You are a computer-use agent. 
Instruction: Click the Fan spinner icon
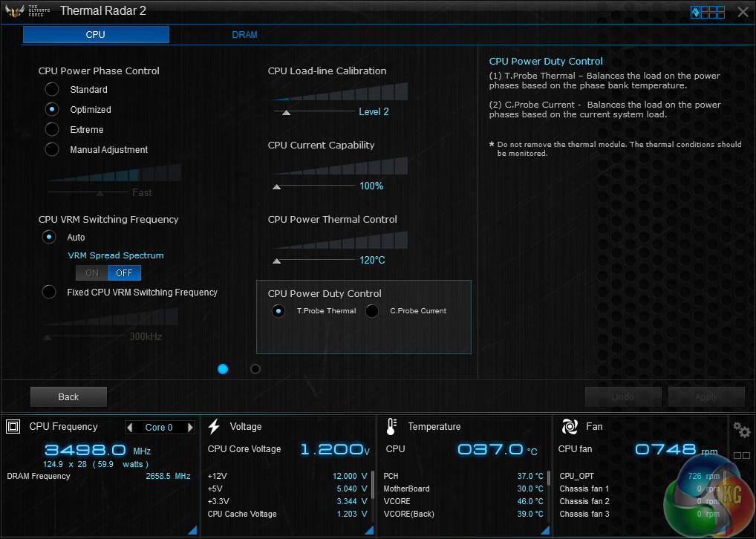point(570,427)
